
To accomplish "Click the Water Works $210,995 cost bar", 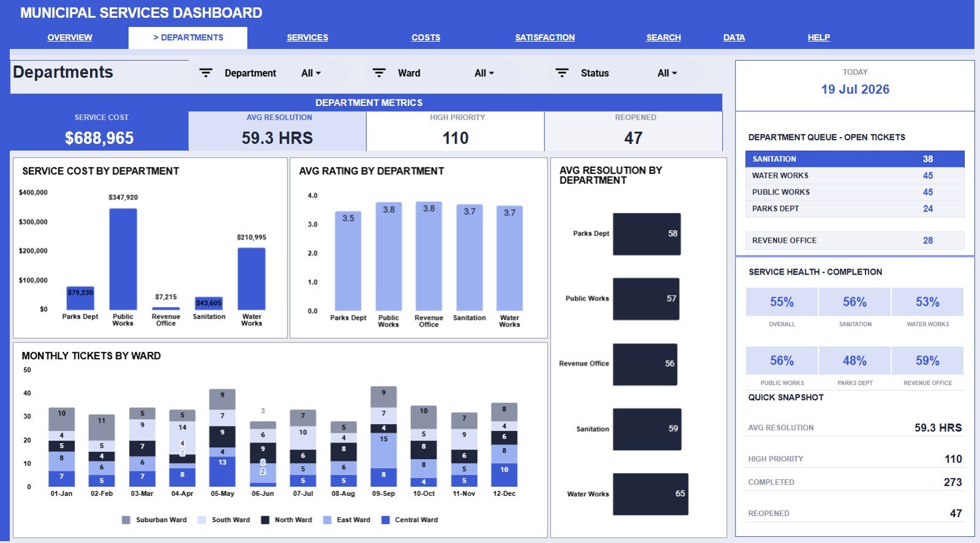I will [x=252, y=279].
